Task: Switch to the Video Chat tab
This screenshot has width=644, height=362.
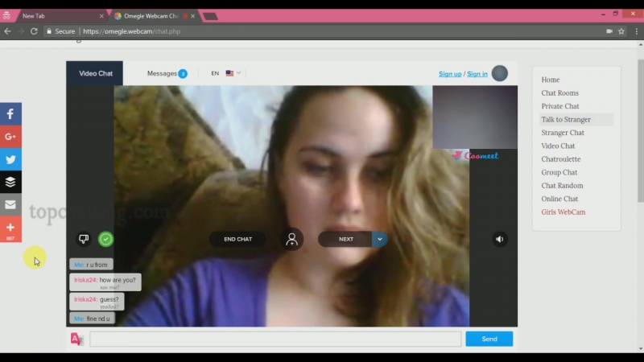Action: [95, 73]
